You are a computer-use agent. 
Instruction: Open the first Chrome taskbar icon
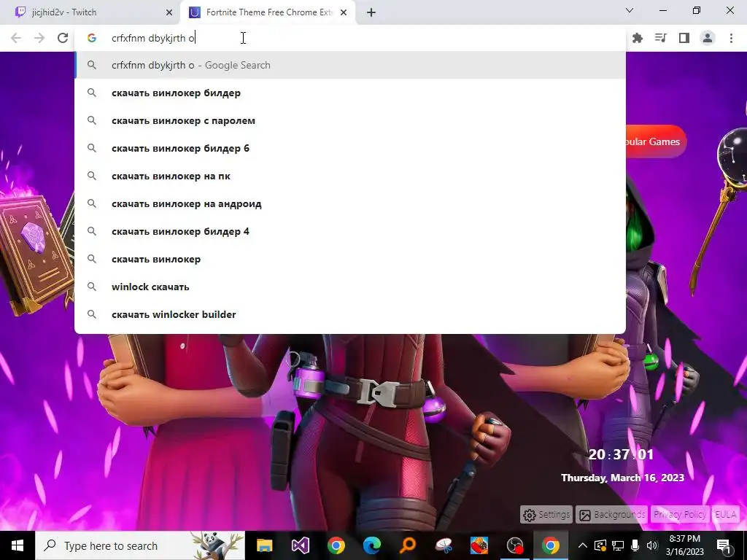tap(336, 545)
